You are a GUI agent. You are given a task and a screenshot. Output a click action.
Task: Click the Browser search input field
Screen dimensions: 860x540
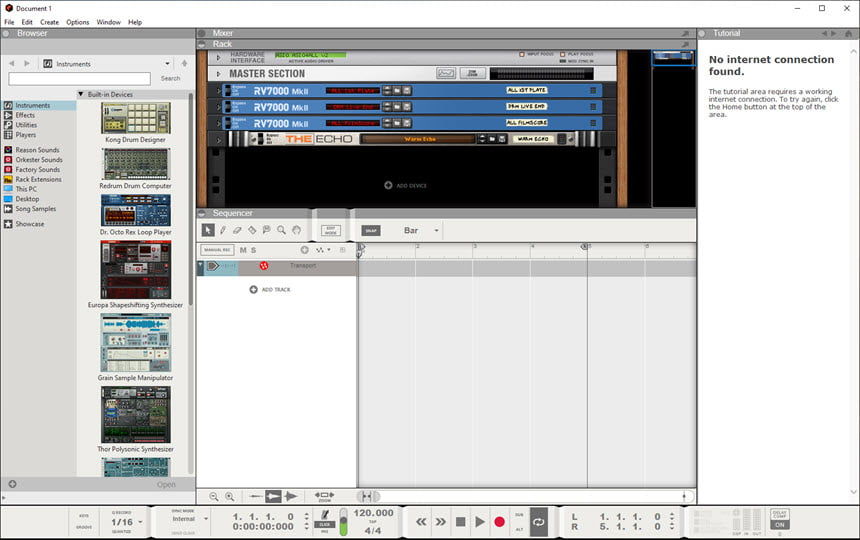pos(80,78)
